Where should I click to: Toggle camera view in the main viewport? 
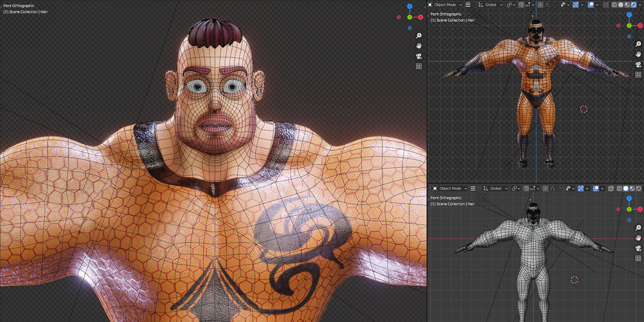pyautogui.click(x=418, y=56)
